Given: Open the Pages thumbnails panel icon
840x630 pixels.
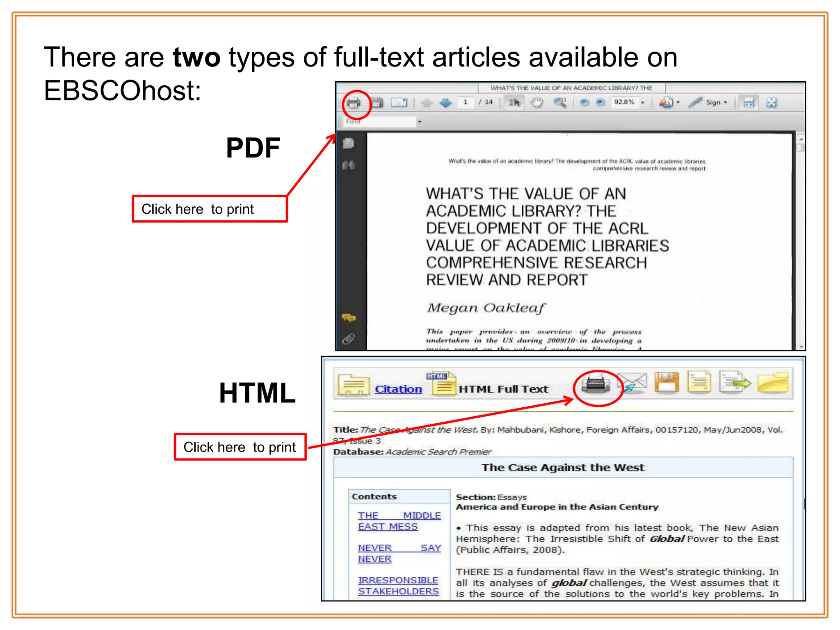Looking at the screenshot, I should click(349, 143).
